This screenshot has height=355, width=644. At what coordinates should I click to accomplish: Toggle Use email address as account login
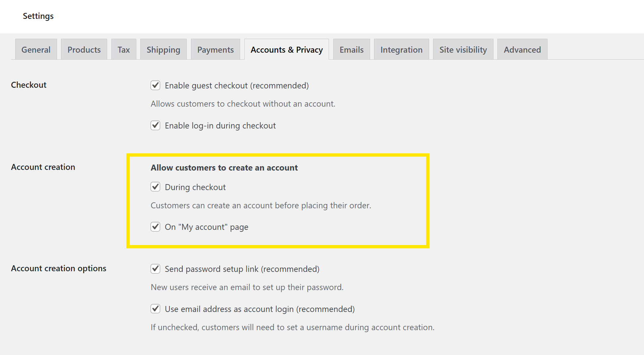[156, 309]
